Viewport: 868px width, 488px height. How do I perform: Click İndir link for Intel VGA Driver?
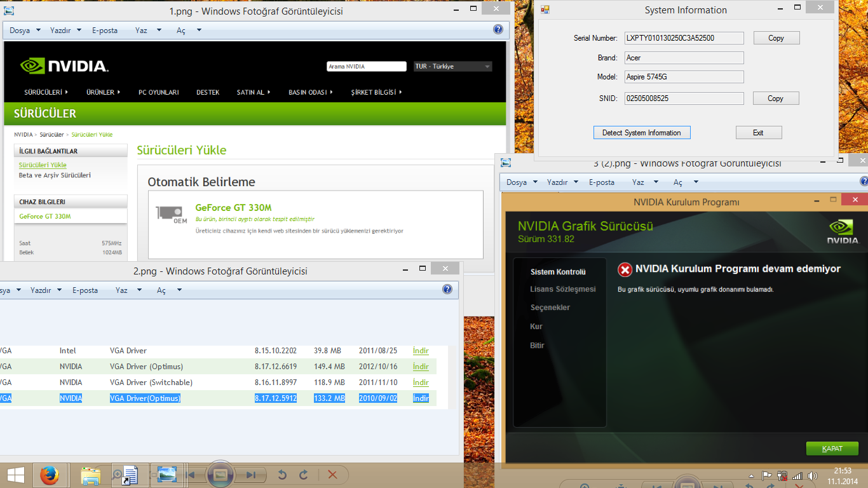(421, 351)
